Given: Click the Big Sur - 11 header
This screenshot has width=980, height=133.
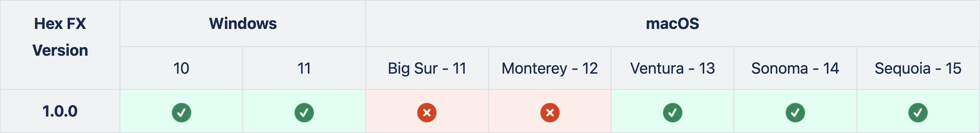Looking at the screenshot, I should tap(427, 68).
